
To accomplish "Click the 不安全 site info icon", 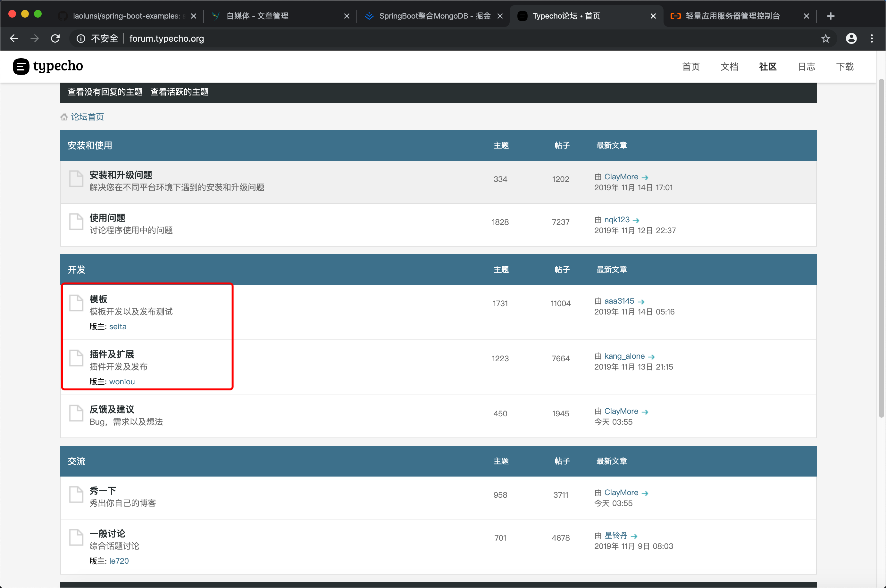I will click(x=81, y=38).
